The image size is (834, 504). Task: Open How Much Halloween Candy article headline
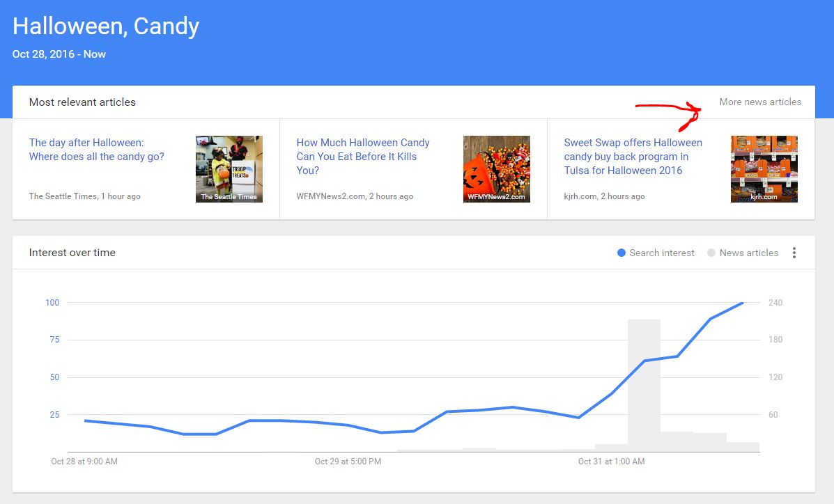tap(363, 157)
